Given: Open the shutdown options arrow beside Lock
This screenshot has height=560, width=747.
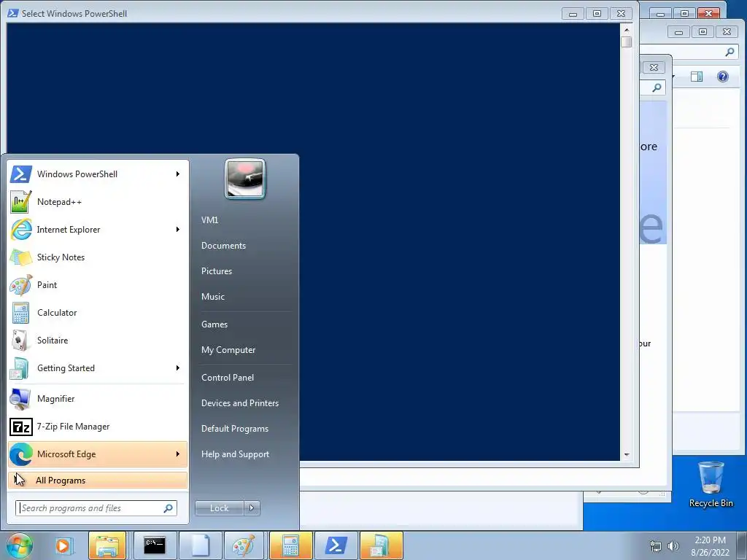Looking at the screenshot, I should 252,508.
